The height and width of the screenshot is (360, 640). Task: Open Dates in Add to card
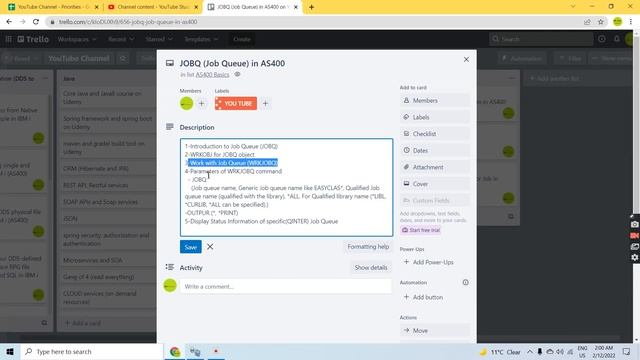(434, 151)
